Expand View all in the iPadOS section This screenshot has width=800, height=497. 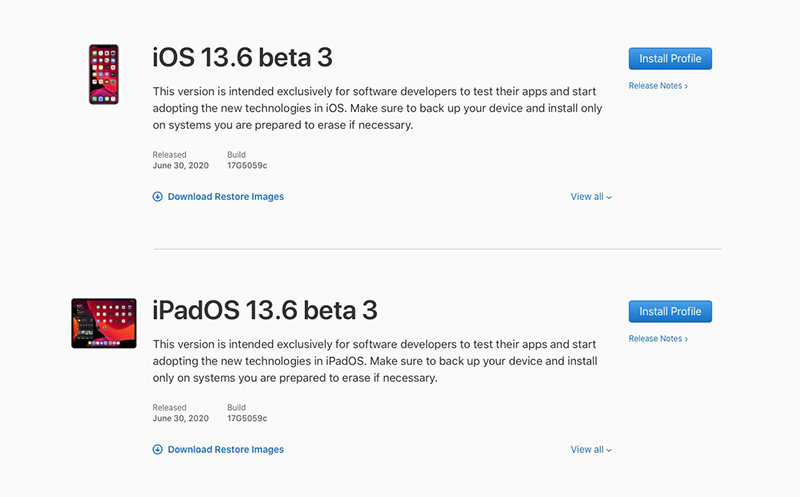pos(590,450)
